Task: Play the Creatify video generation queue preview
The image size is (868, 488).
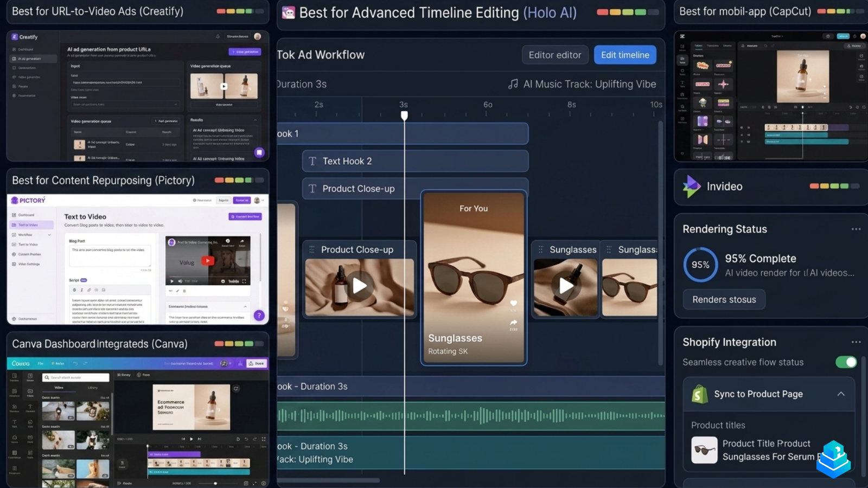Action: point(224,86)
